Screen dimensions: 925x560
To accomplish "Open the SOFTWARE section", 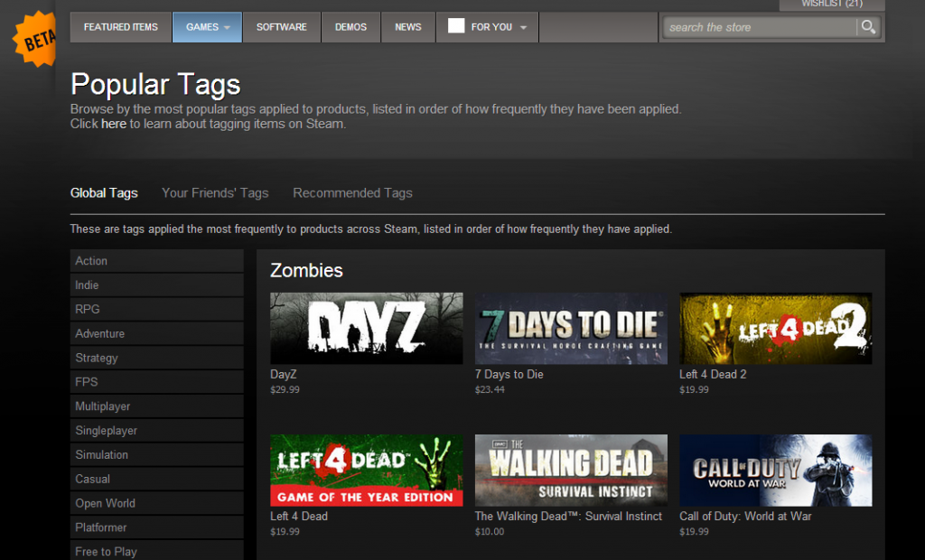I will (281, 27).
